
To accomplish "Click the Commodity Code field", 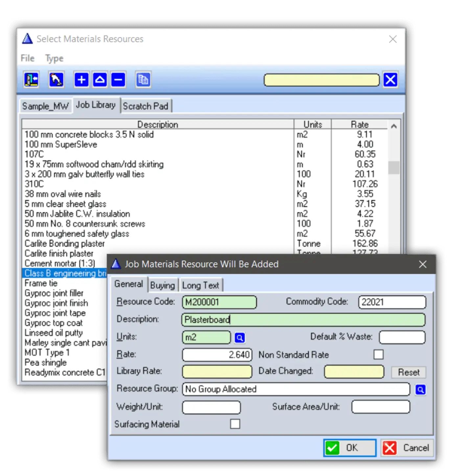I will 392,302.
